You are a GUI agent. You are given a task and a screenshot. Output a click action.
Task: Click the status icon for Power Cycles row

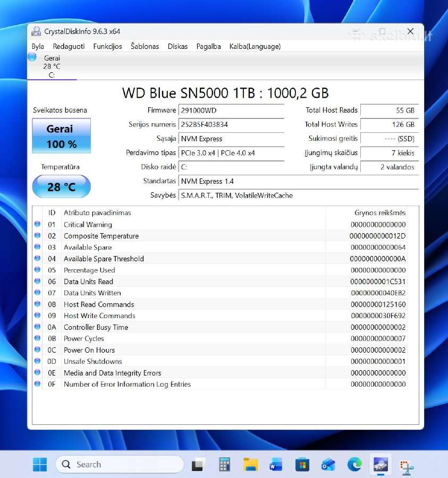tap(38, 338)
